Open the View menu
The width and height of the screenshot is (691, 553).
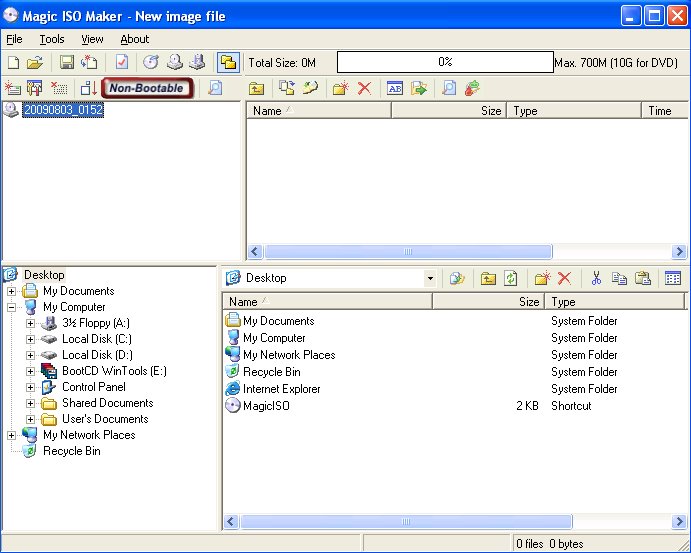[92, 39]
